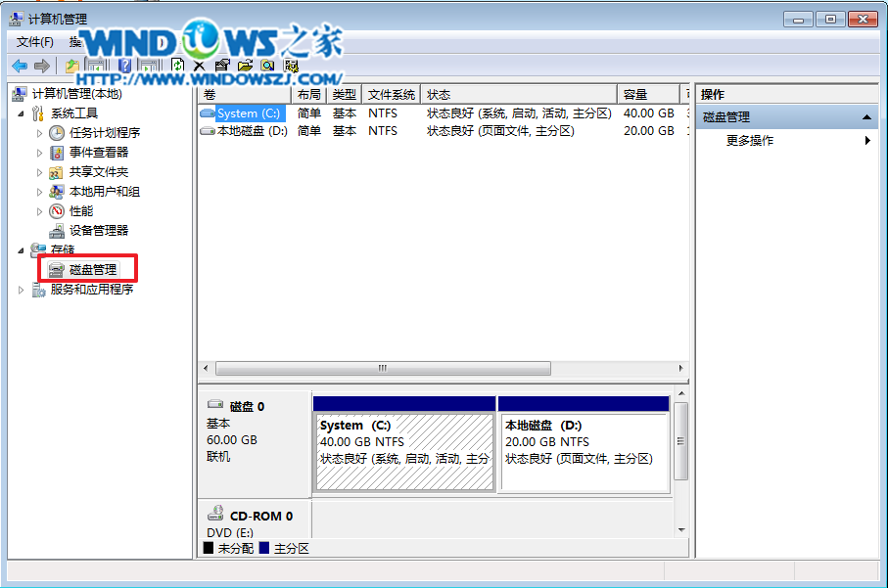Click the Refresh toolbar icon
Viewport: 888px width, 588px height.
(x=177, y=66)
